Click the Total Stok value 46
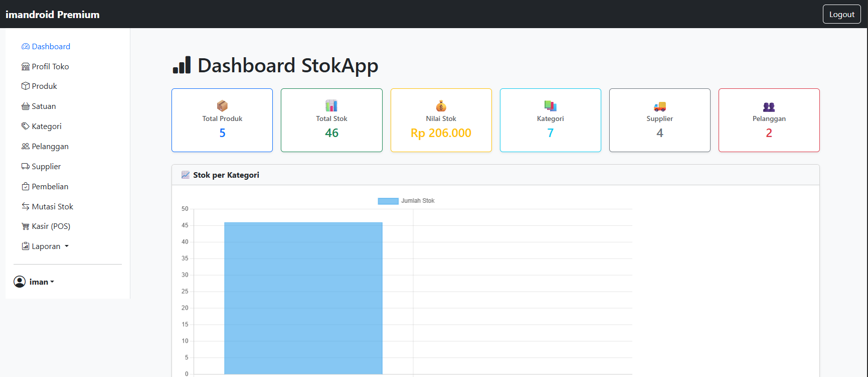 (331, 133)
